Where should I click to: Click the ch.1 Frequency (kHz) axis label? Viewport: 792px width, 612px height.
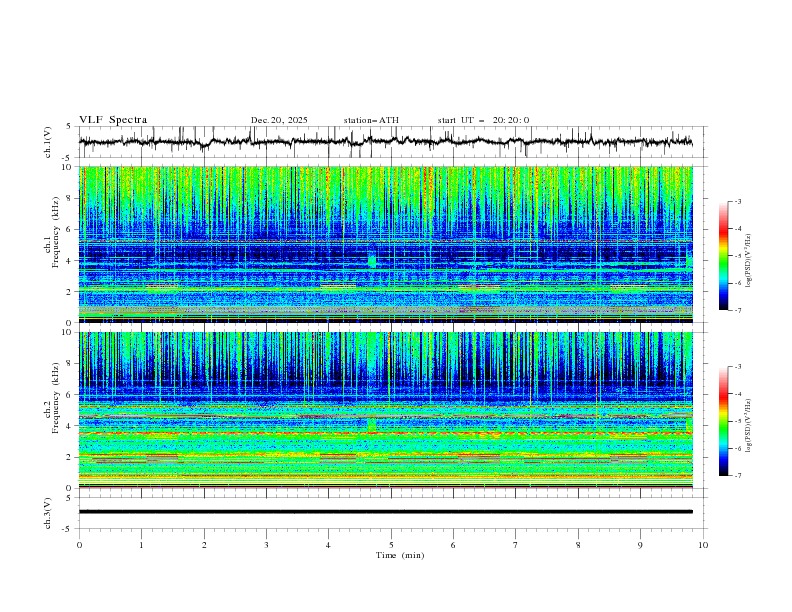[x=52, y=233]
